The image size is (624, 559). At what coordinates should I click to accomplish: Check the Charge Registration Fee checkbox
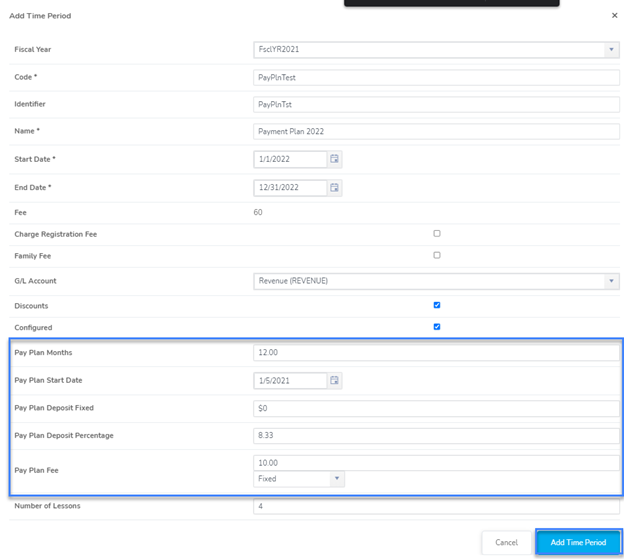coord(437,234)
